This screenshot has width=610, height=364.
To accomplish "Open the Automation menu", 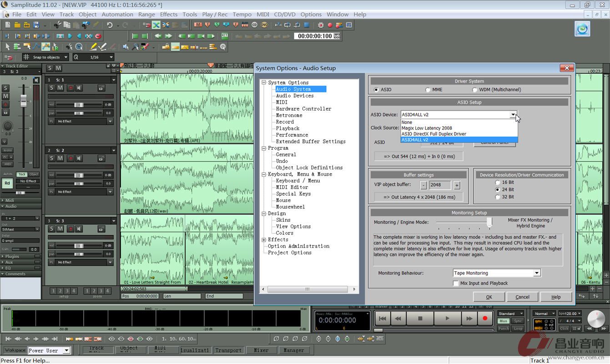I will (117, 14).
